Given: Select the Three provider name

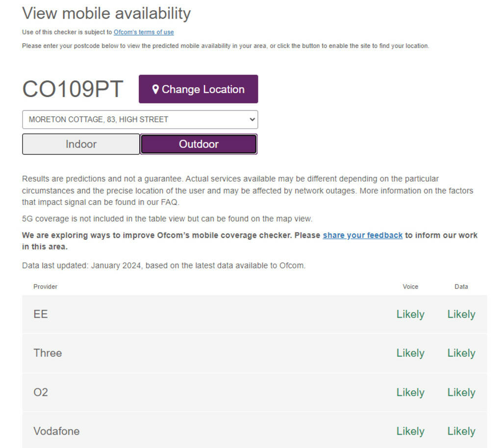Looking at the screenshot, I should click(x=48, y=353).
